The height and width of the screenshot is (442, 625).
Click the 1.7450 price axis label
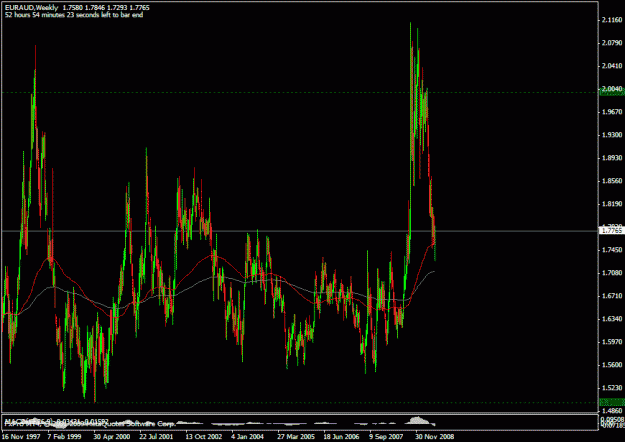pos(613,250)
